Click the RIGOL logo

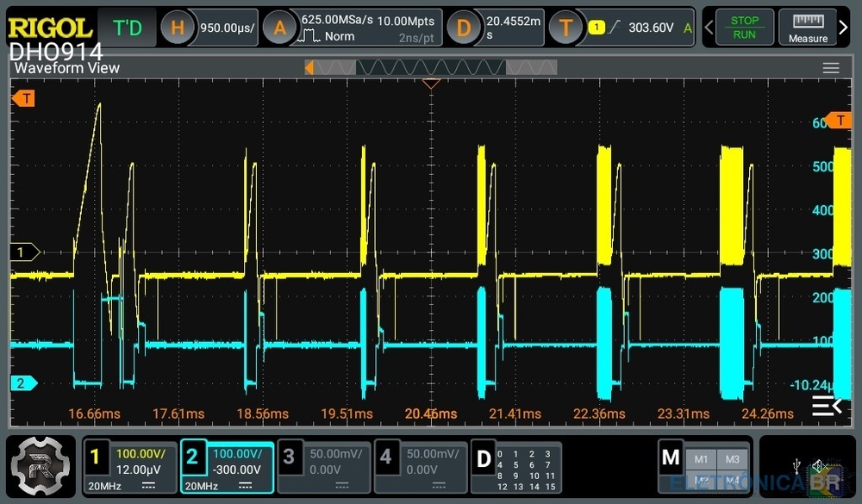click(49, 28)
